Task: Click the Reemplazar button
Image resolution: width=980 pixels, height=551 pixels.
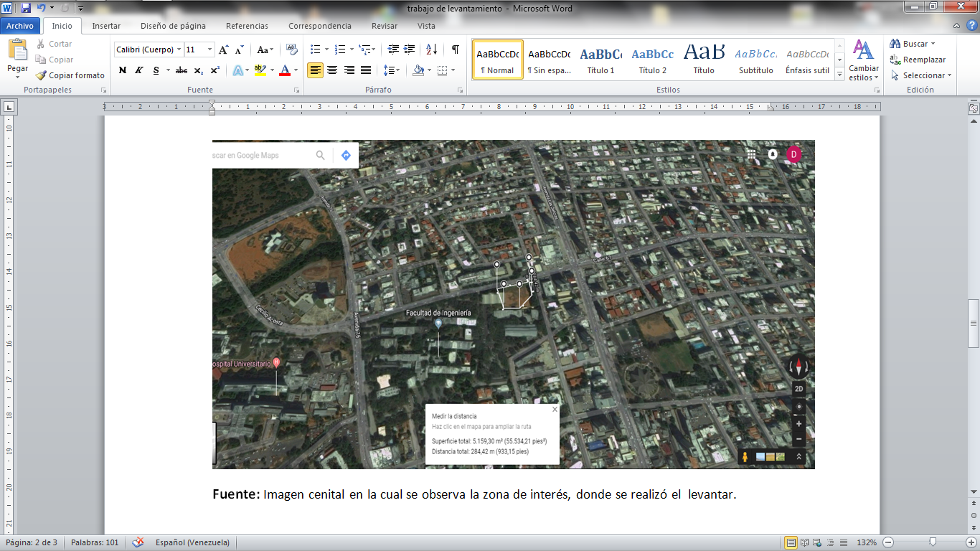Action: coord(918,60)
